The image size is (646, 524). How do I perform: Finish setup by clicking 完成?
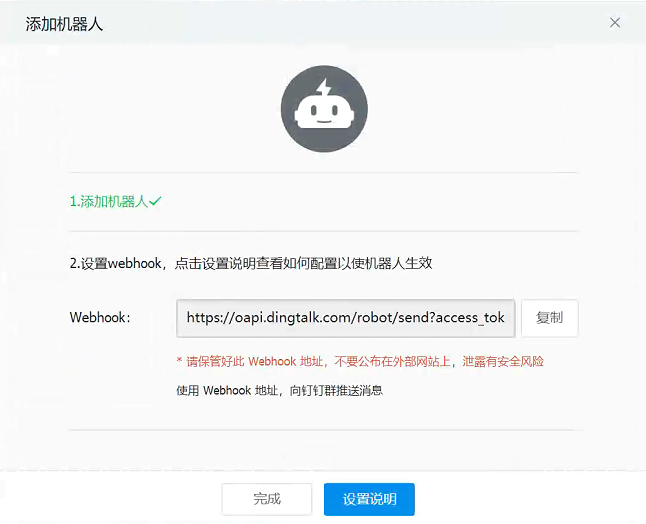[x=267, y=499]
